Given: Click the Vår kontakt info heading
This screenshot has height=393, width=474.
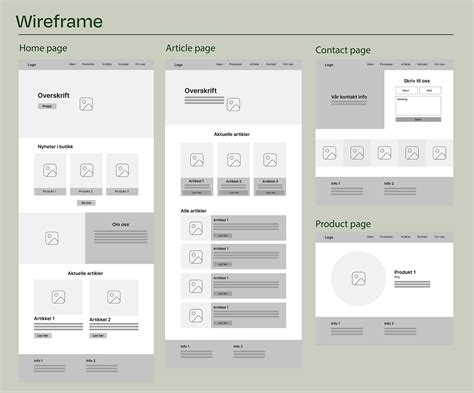Looking at the screenshot, I should [349, 97].
